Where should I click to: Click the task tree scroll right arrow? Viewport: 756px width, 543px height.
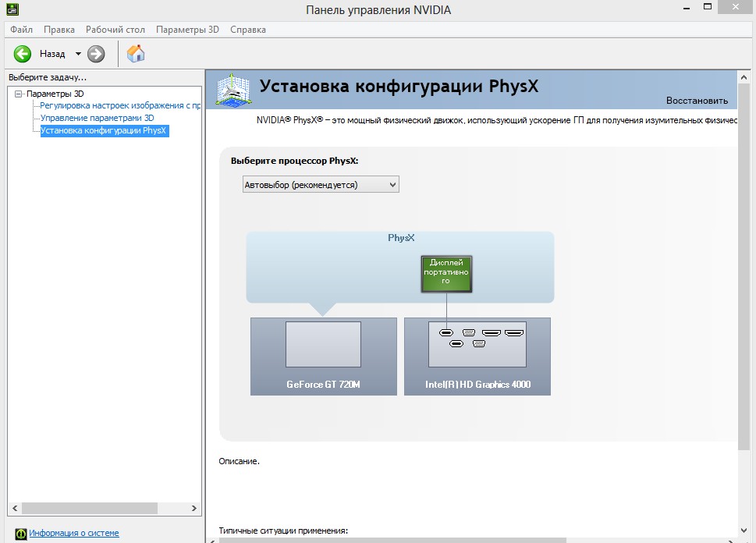[193, 508]
